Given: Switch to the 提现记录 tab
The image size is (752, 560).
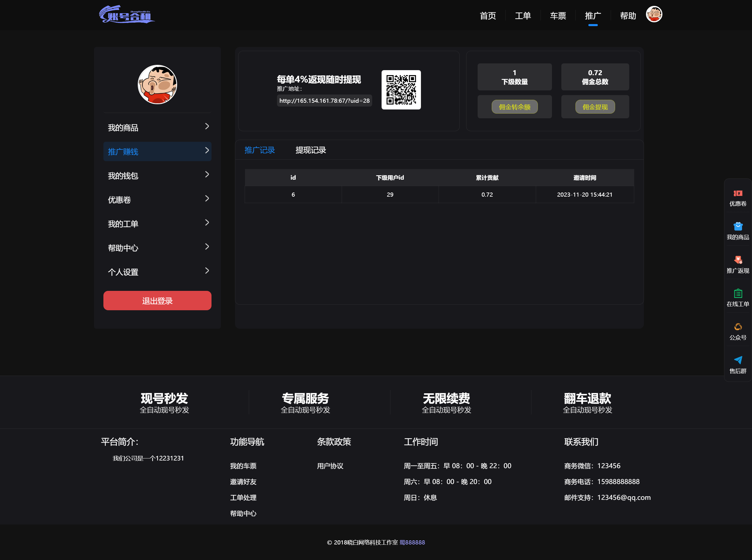Looking at the screenshot, I should click(x=310, y=150).
